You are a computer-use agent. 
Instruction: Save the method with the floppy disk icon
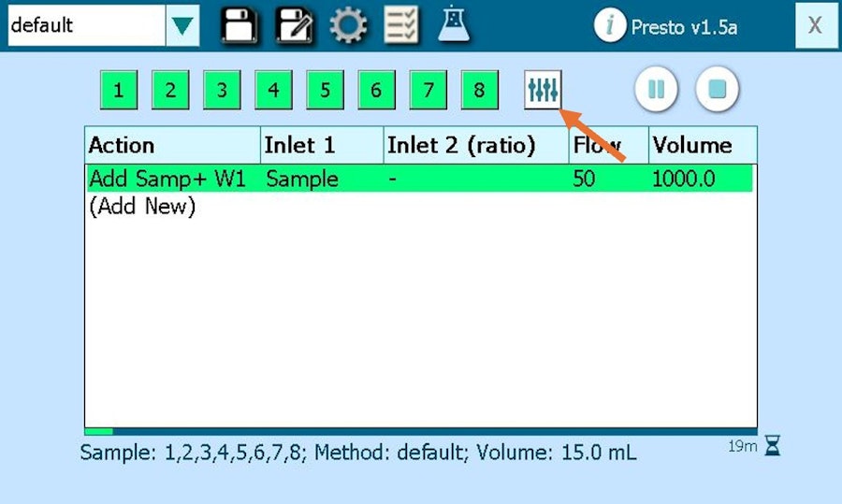pyautogui.click(x=239, y=24)
